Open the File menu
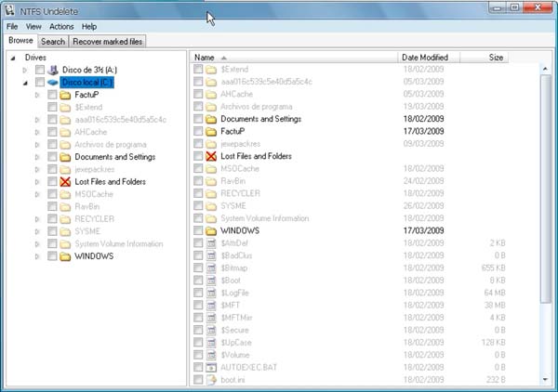The height and width of the screenshot is (392, 558). tap(12, 27)
